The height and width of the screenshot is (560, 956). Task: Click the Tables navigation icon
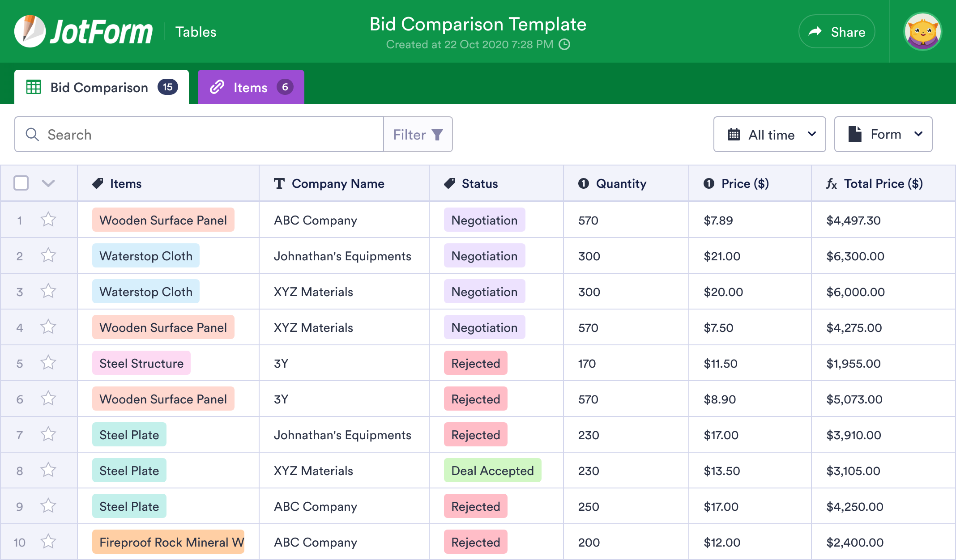(x=196, y=31)
